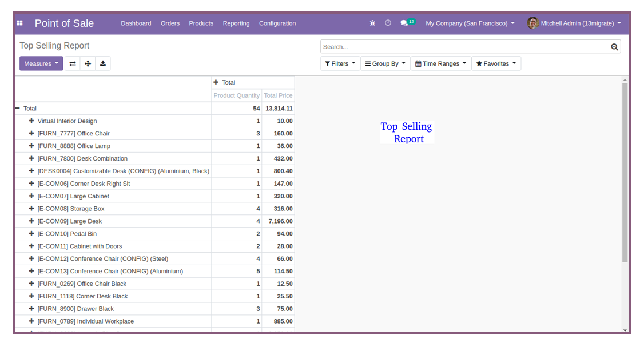This screenshot has height=347, width=644.
Task: Click the 800.40 Customizable Desk price
Action: pyautogui.click(x=278, y=171)
